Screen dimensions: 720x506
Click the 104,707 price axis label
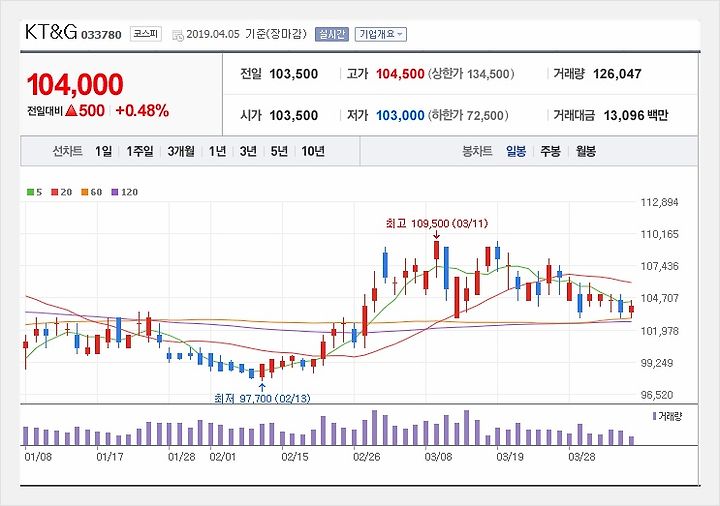coord(659,298)
